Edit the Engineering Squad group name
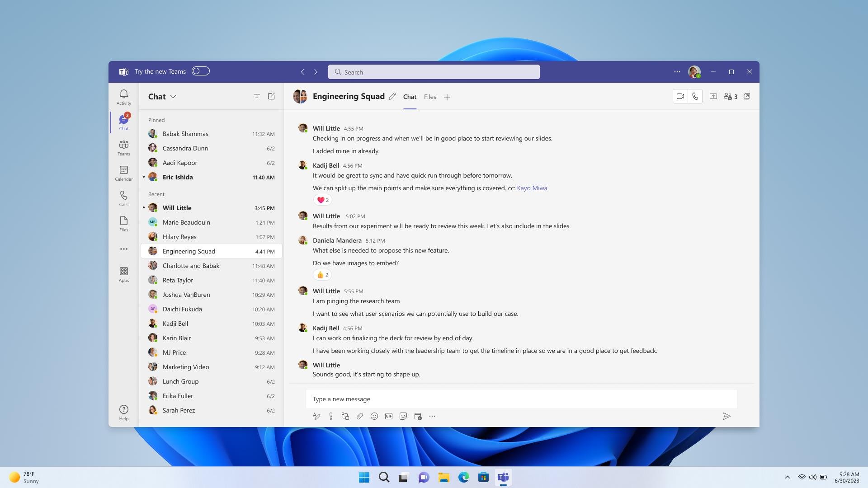The width and height of the screenshot is (868, 488). coord(392,96)
